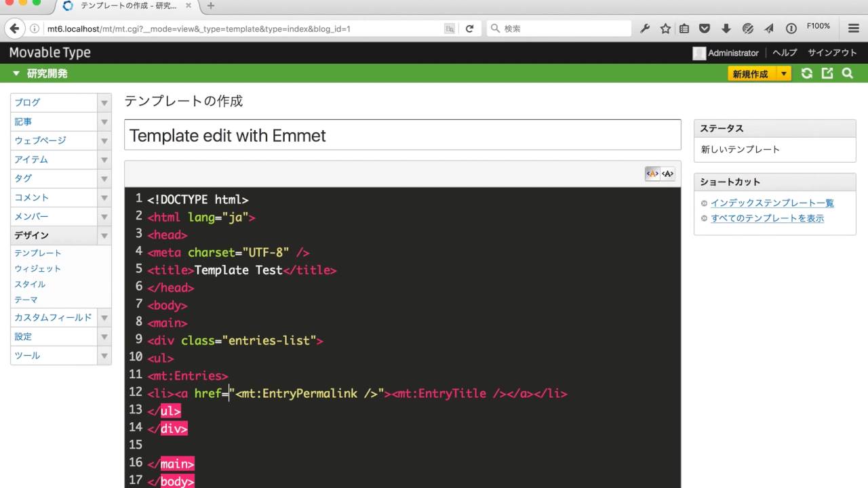Expand the メンバー menu arrow
868x488 pixels.
click(104, 217)
